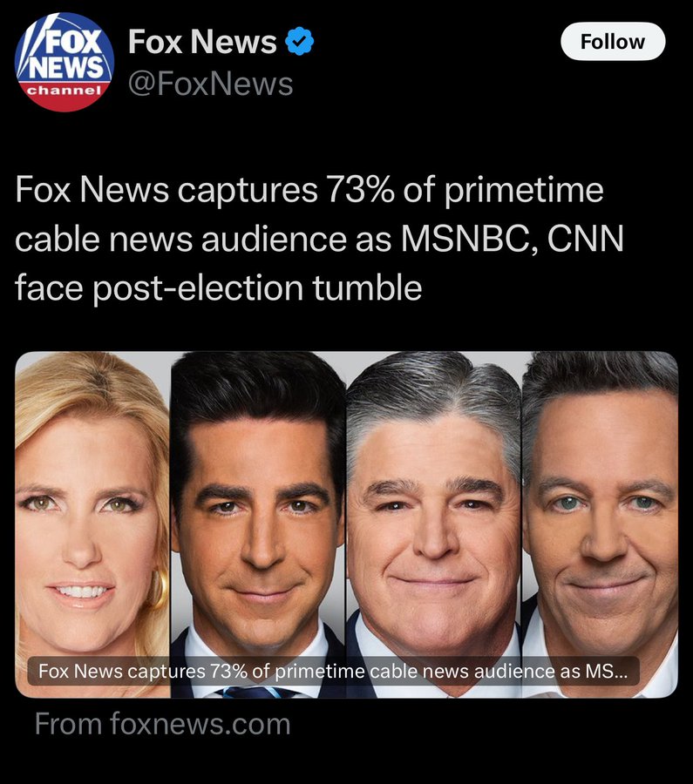This screenshot has height=784, width=693.
Task: Click the card caption overlay text
Action: 333,671
